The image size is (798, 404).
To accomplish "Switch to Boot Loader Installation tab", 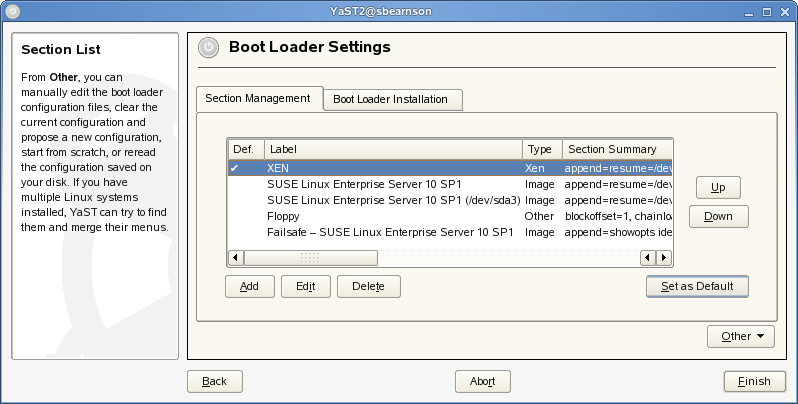I will click(x=392, y=99).
